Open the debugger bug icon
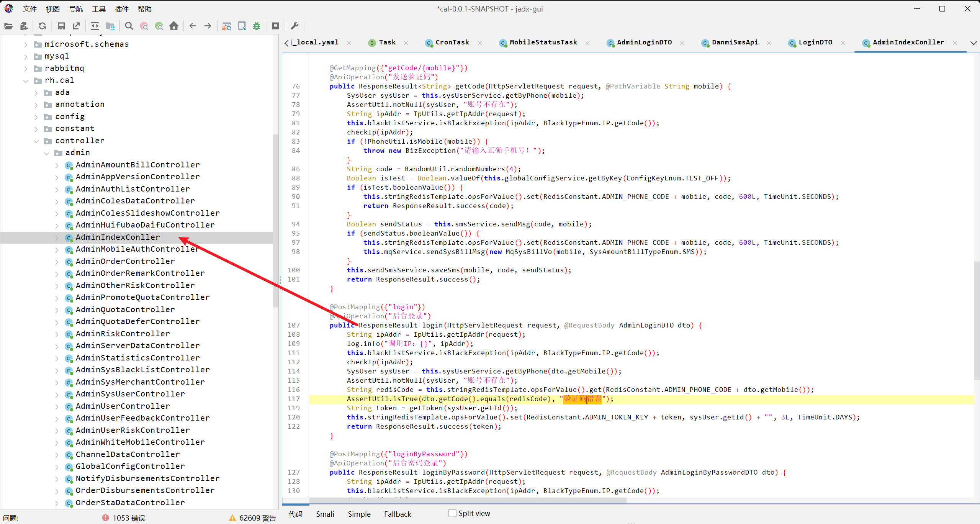The width and height of the screenshot is (980, 524). [x=257, y=26]
